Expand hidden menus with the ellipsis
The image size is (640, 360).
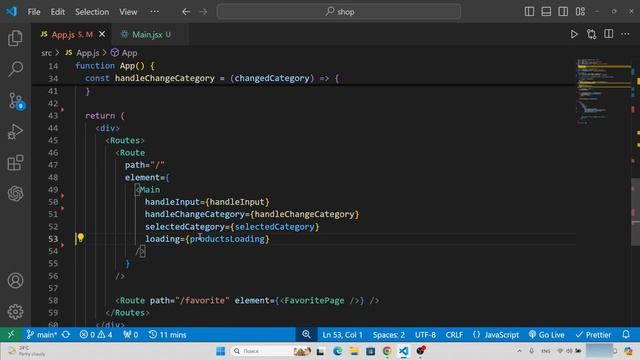pyautogui.click(x=154, y=12)
